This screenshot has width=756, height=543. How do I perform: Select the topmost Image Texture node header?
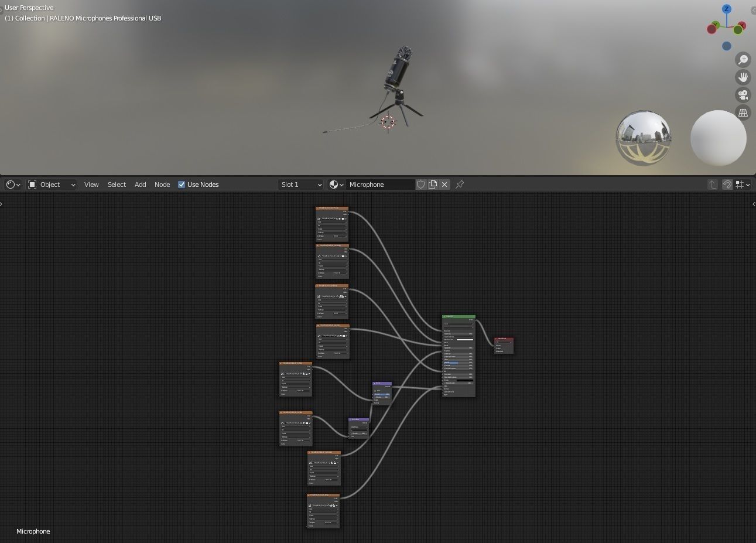click(x=332, y=208)
